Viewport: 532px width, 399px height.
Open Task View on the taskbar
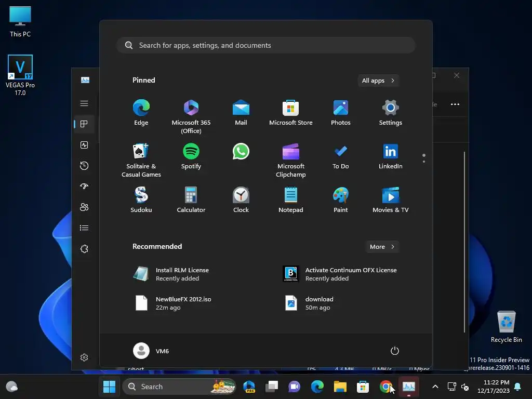click(x=272, y=387)
